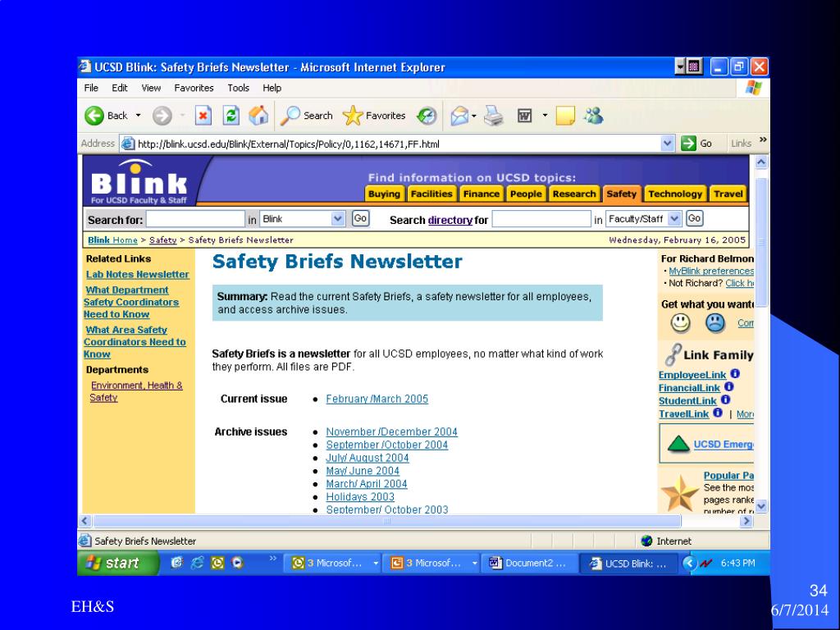The height and width of the screenshot is (630, 840).
Task: Select the Research topic tab
Action: (x=573, y=194)
